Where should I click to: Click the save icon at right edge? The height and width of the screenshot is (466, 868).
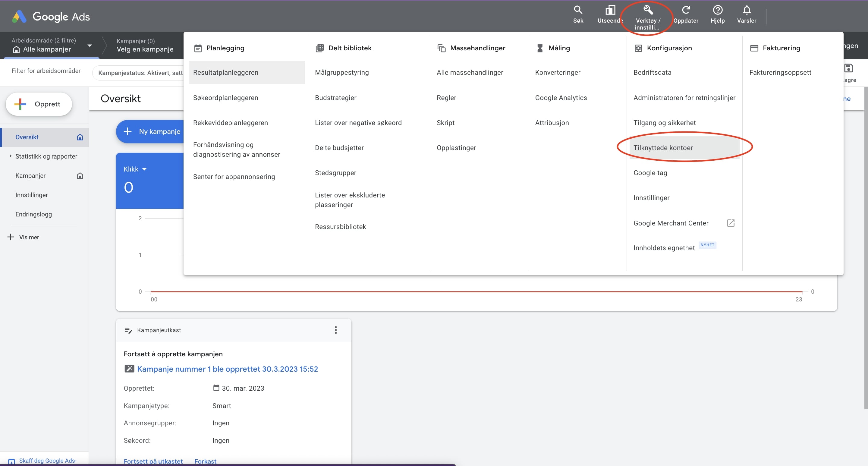tap(848, 68)
